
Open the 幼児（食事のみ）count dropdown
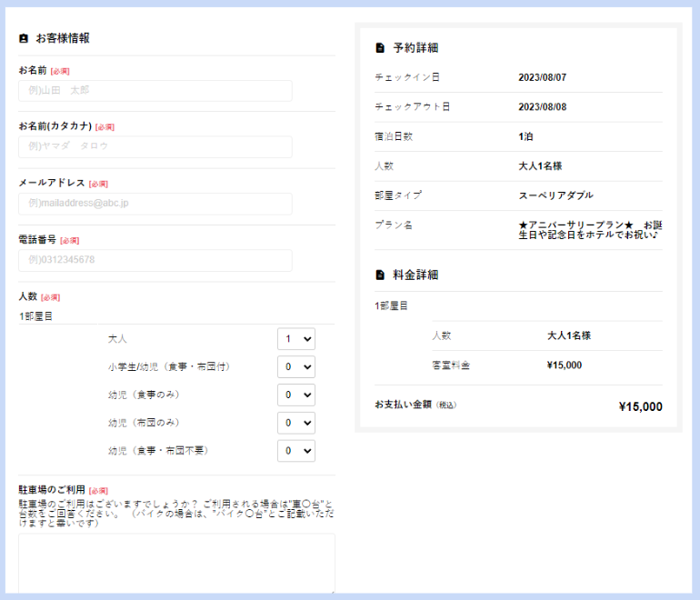pos(295,395)
